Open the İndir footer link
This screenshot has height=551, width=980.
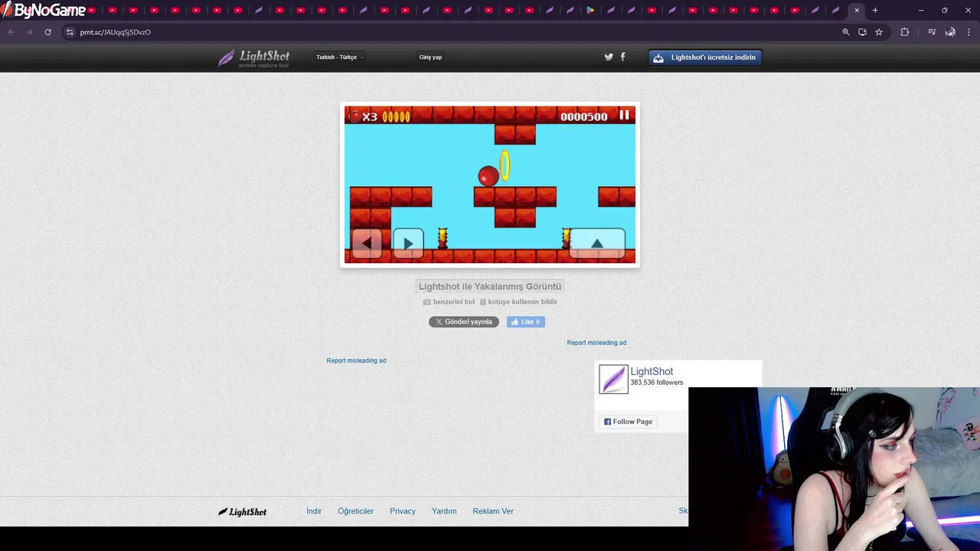pos(314,511)
